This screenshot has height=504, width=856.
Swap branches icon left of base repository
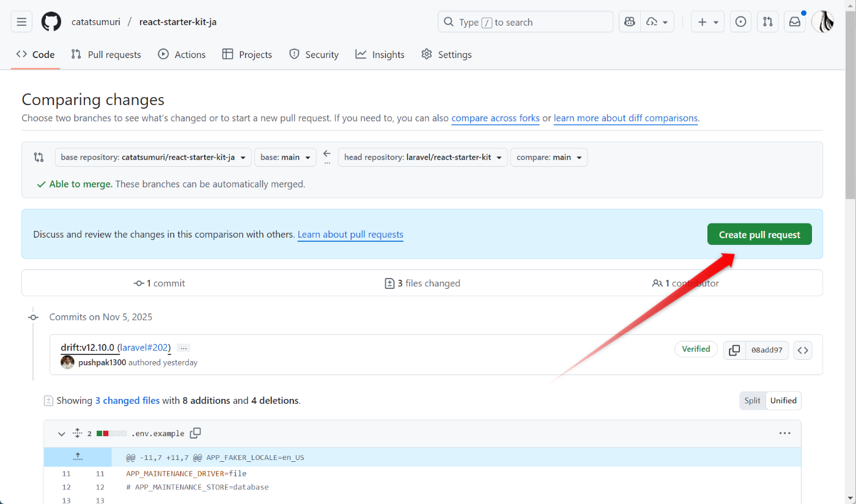[x=39, y=157]
